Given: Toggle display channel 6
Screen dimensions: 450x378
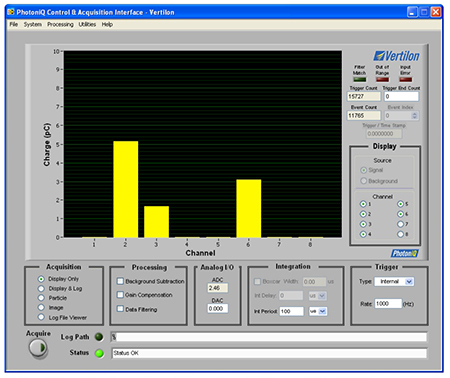Looking at the screenshot, I should tap(400, 214).
